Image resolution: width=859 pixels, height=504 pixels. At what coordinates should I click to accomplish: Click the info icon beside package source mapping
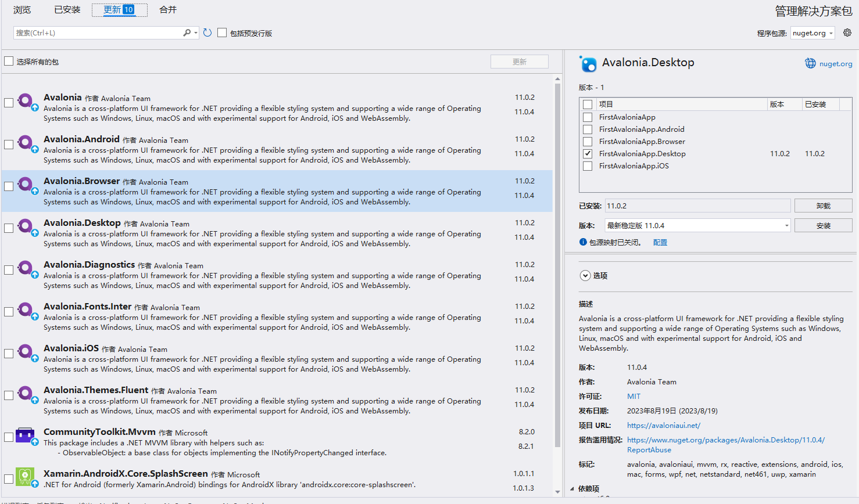[x=583, y=242]
